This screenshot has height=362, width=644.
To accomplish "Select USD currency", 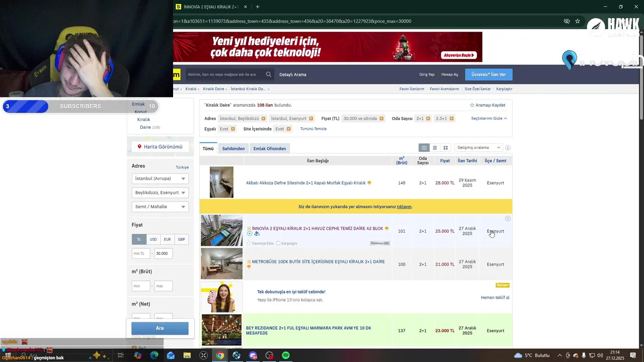I will 153,239.
